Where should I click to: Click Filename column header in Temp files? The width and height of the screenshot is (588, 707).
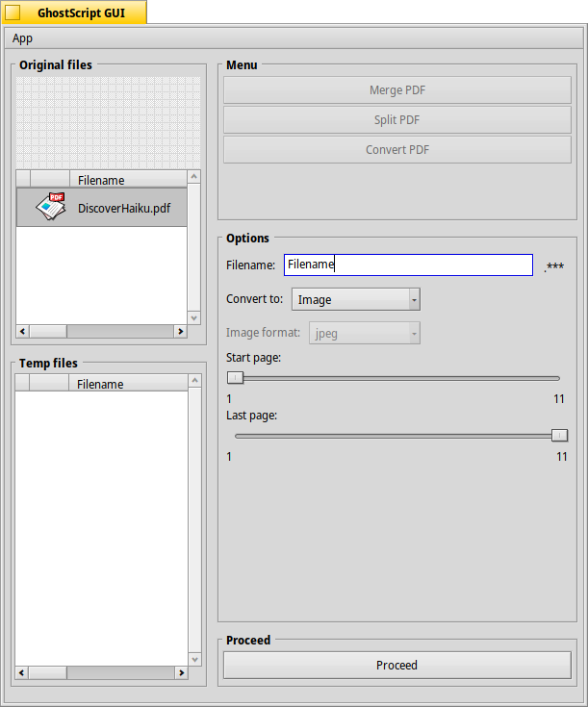(x=100, y=384)
